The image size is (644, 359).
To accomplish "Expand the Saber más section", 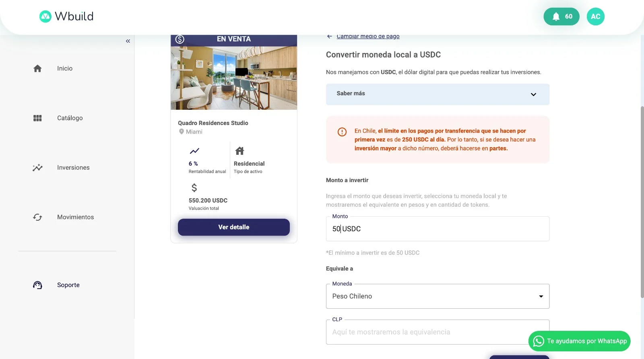I will click(x=438, y=94).
